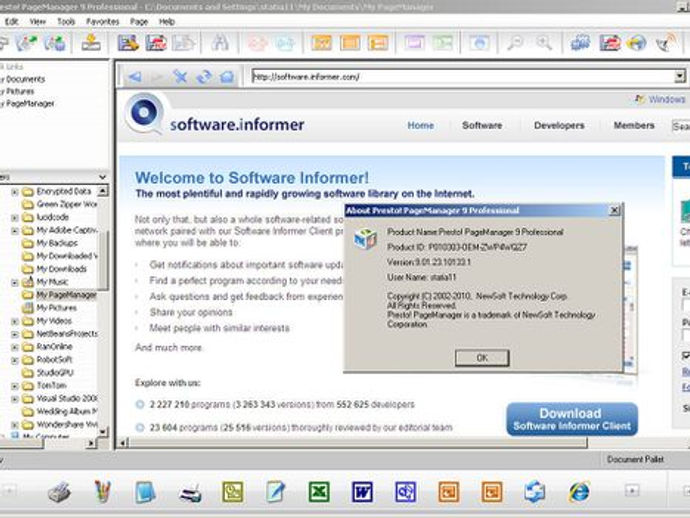Viewport: 690px width, 518px height.
Task: Open the Page menu
Action: click(139, 22)
